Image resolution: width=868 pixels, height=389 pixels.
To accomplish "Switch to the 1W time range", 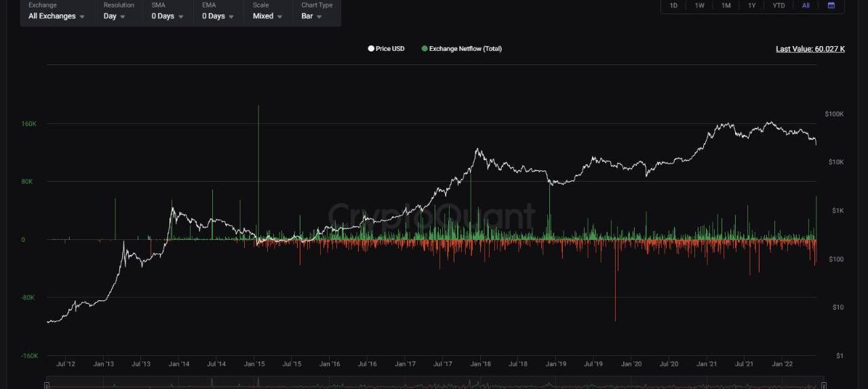I will click(x=699, y=5).
